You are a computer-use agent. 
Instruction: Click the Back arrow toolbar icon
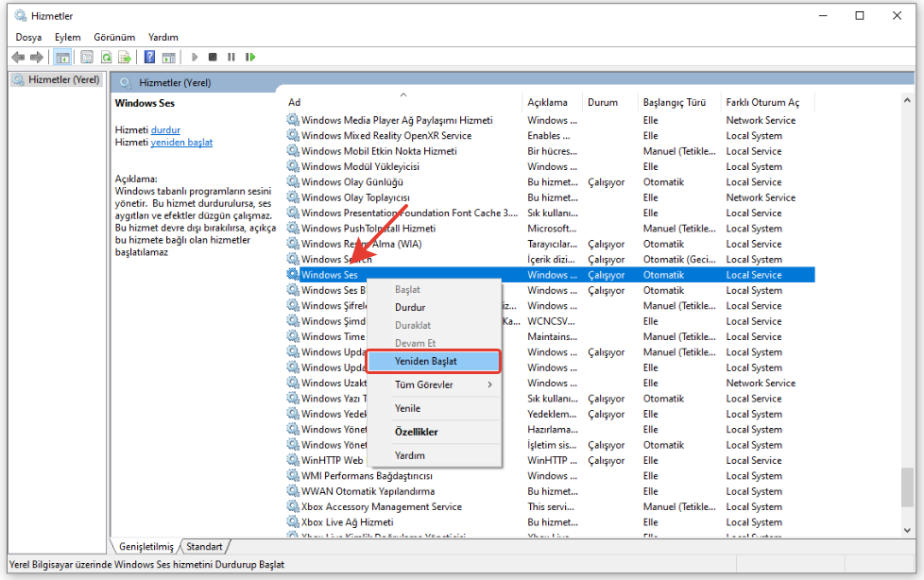pyautogui.click(x=18, y=58)
